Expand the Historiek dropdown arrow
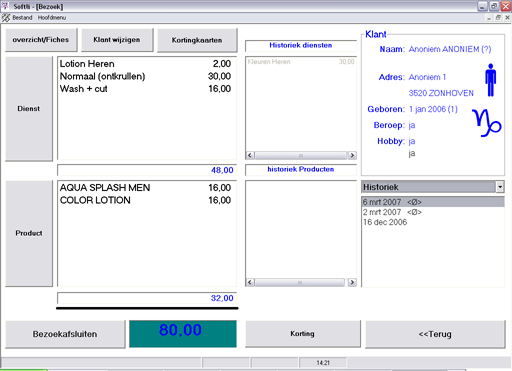 500,187
